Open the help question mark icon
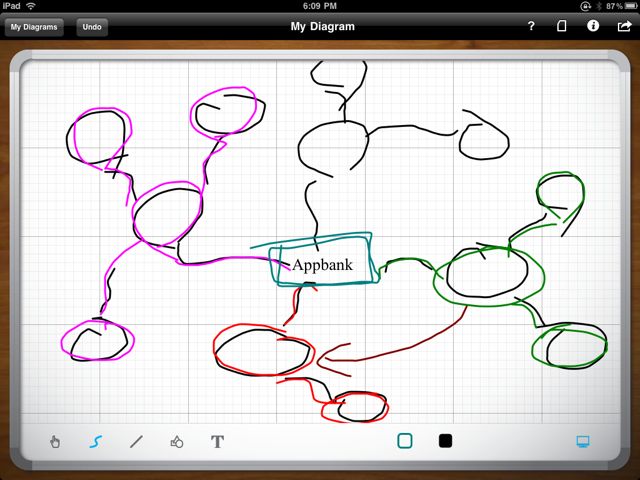This screenshot has width=640, height=480. coord(531,26)
